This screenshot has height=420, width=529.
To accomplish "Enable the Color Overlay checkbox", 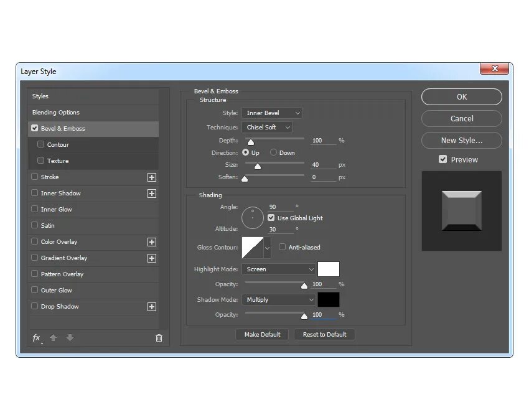I will (34, 241).
